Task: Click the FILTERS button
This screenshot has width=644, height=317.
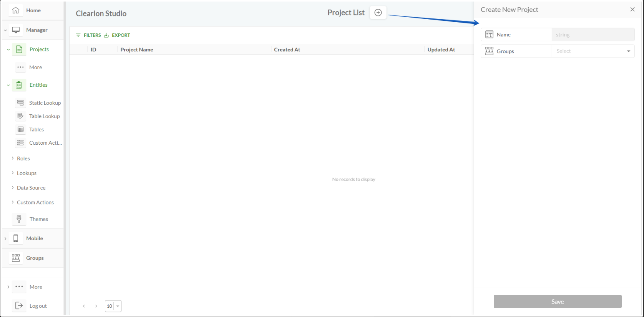Action: pos(88,35)
